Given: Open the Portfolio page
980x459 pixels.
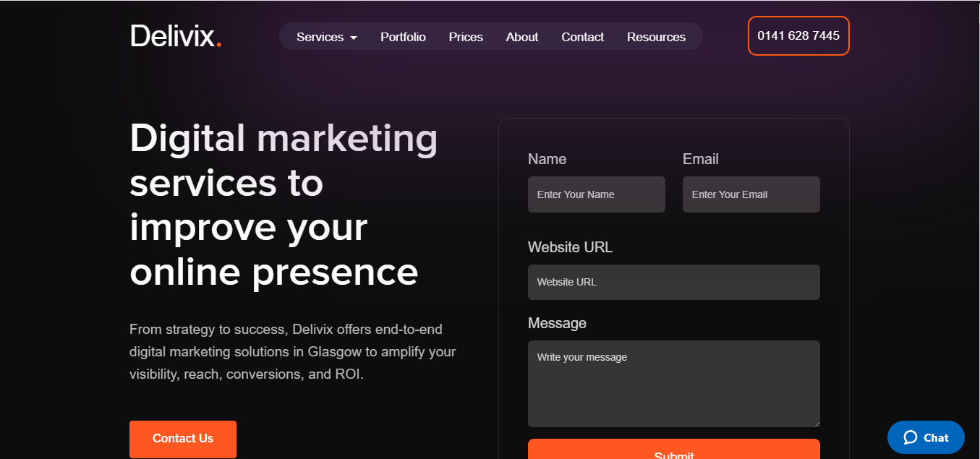Looking at the screenshot, I should 403,37.
